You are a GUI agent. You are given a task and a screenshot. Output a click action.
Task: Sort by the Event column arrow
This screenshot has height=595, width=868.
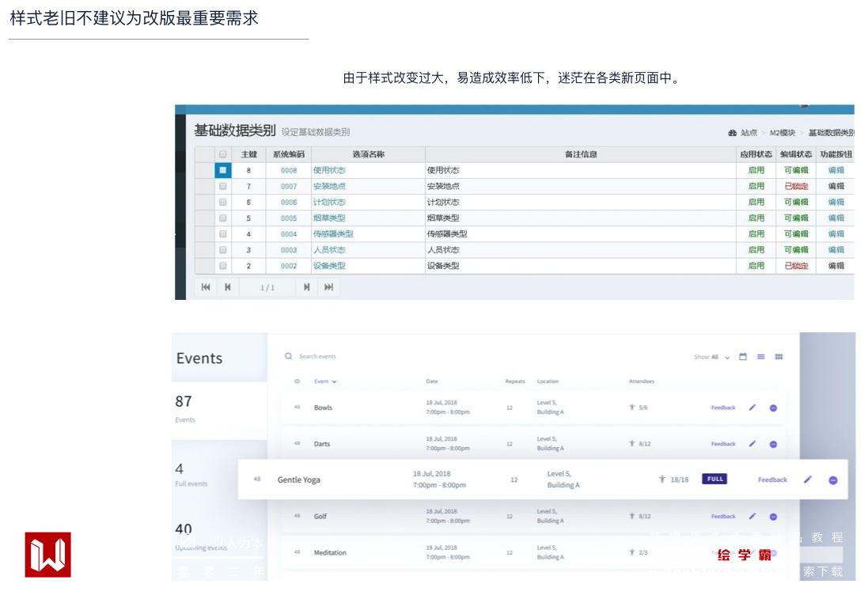point(335,381)
